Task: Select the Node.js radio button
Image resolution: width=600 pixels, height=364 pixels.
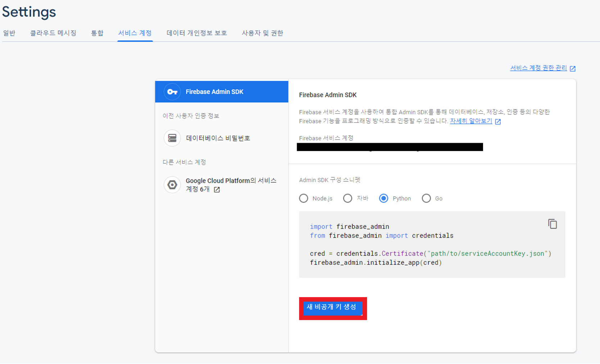Action: (x=304, y=198)
